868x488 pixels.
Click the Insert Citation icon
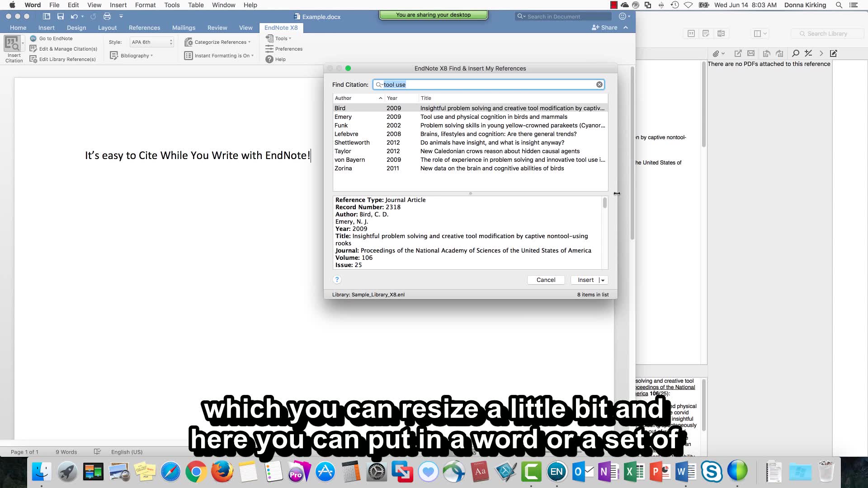click(12, 45)
